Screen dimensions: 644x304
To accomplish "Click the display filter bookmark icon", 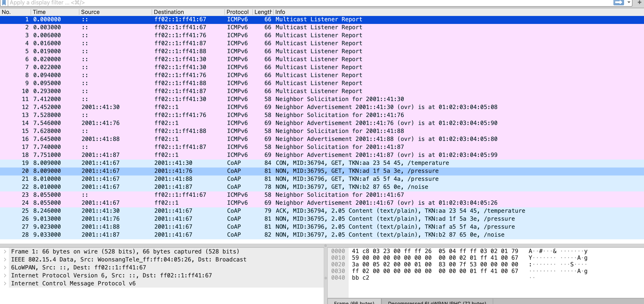I will point(4,2).
